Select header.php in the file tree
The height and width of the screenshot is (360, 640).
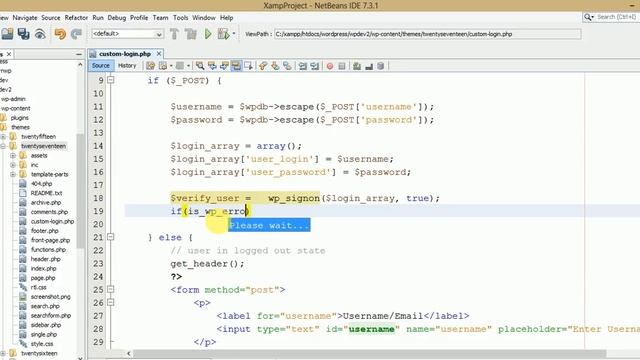click(x=45, y=259)
